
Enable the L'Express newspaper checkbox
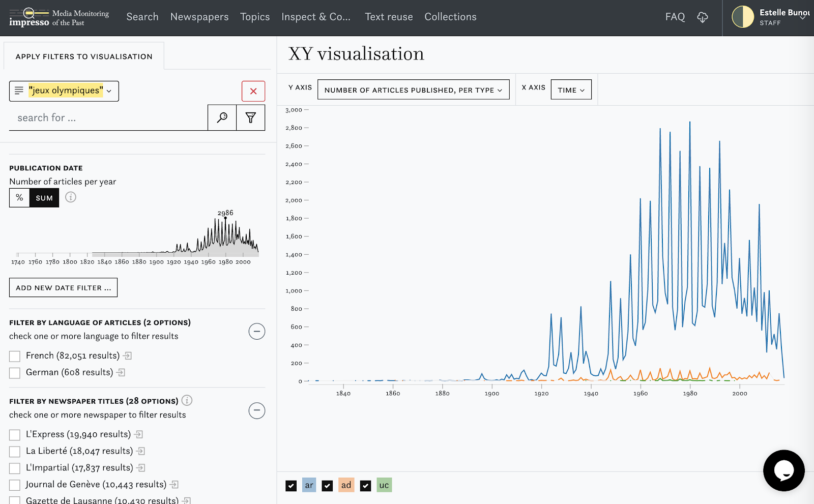tap(14, 434)
